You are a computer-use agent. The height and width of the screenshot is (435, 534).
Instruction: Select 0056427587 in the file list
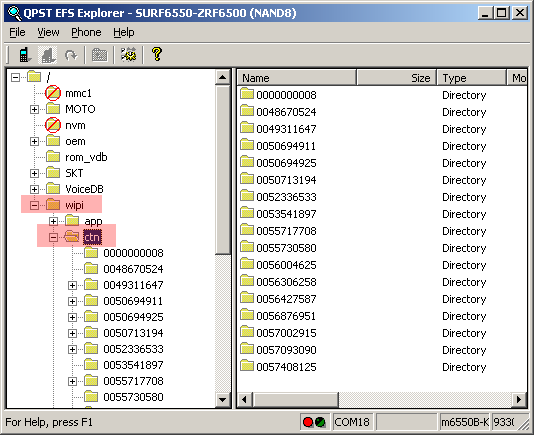tap(286, 299)
